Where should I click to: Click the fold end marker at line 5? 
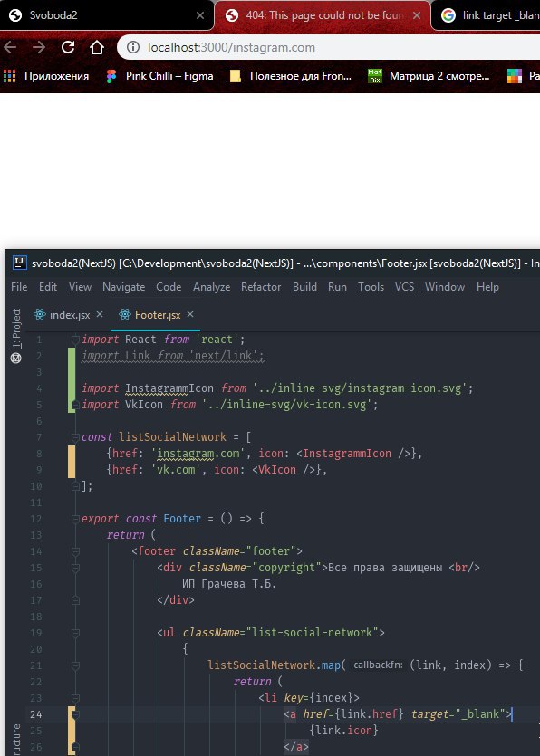[75, 405]
